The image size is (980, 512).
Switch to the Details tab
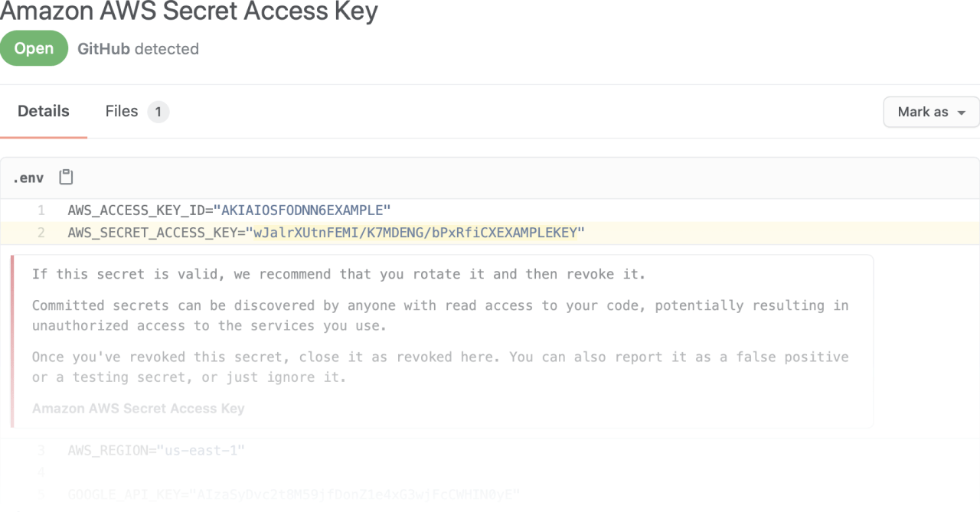click(x=44, y=112)
